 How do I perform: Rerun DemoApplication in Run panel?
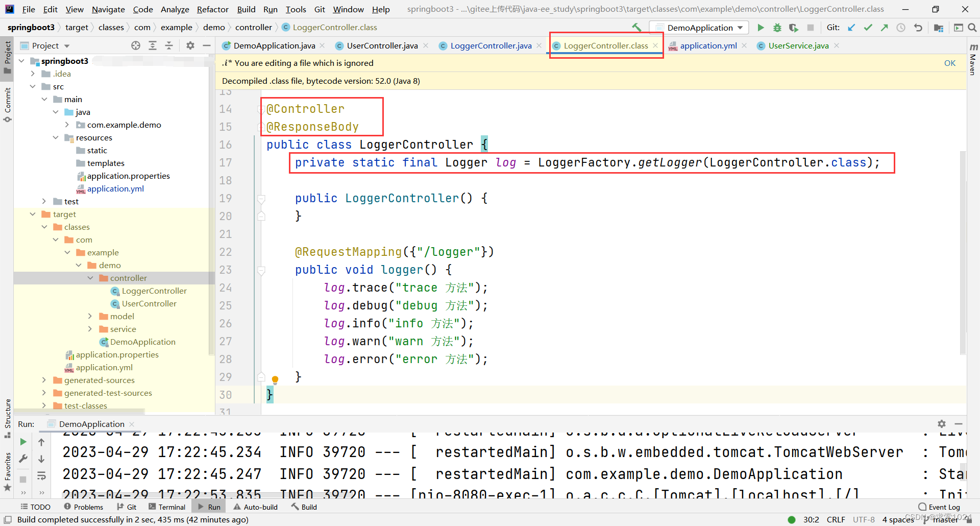click(23, 442)
